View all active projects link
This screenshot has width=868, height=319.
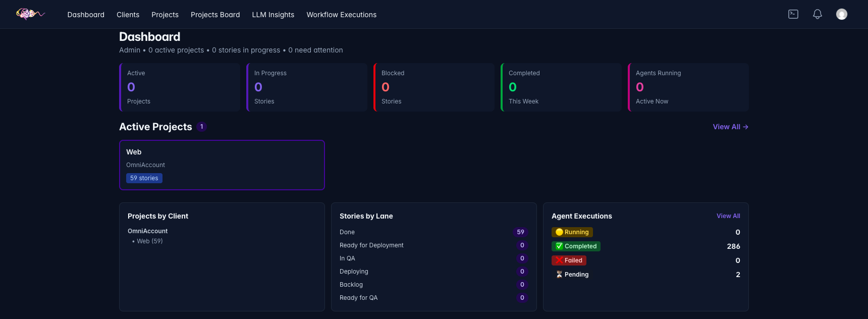[x=730, y=127]
